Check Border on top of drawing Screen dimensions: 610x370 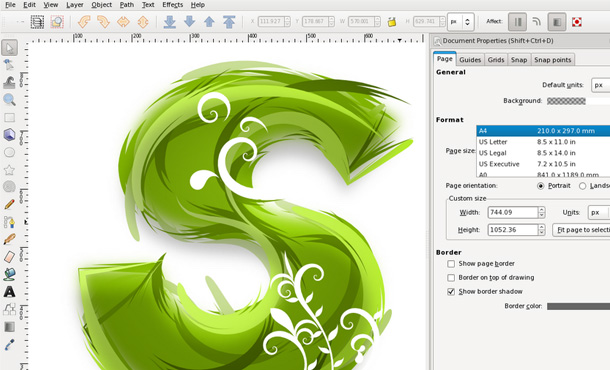pos(451,278)
